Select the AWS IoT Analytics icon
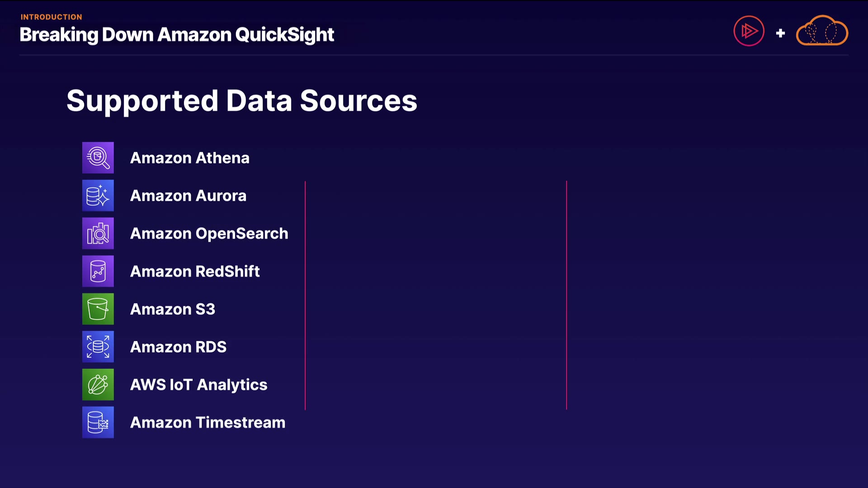The width and height of the screenshot is (868, 488). tap(98, 385)
